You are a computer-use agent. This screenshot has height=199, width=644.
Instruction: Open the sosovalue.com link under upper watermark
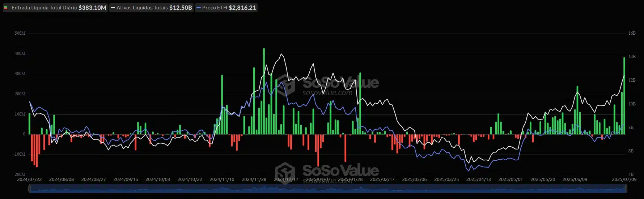pyautogui.click(x=327, y=93)
